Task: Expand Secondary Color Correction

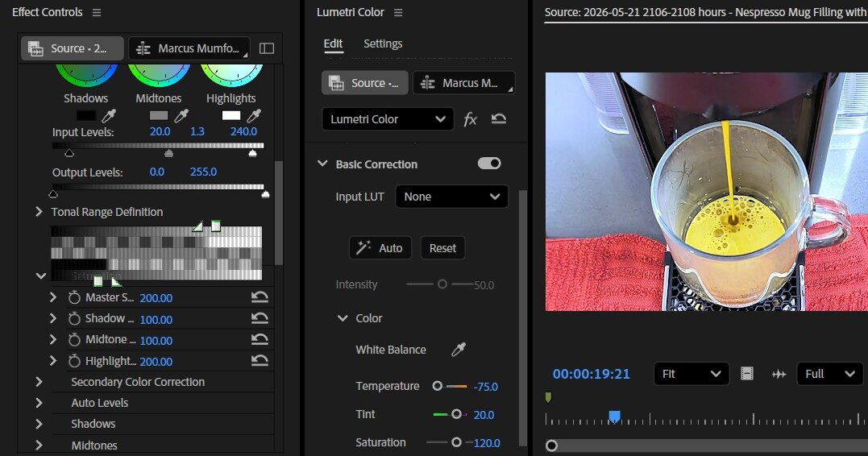Action: 39,382
